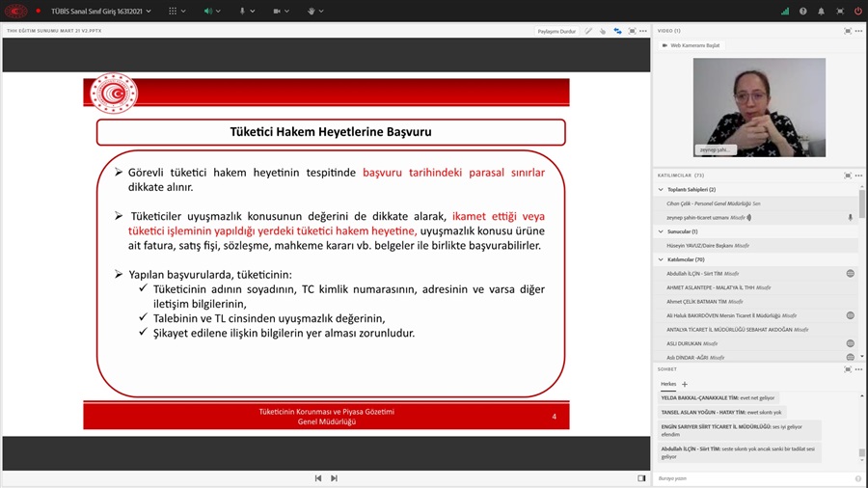Screen dimensions: 868x488
Task: Click the chat message from YELDA BAKKAL-ÇANAKKALE TİM
Action: click(x=718, y=397)
